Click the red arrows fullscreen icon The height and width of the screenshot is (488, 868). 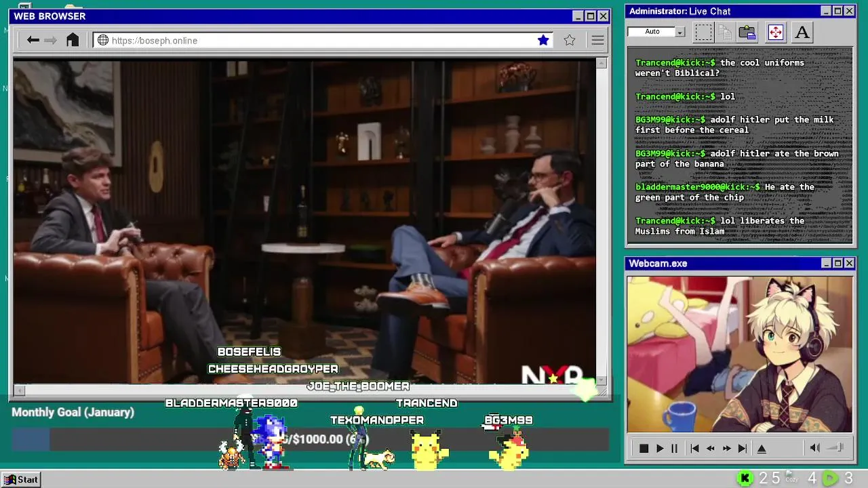[x=775, y=32]
